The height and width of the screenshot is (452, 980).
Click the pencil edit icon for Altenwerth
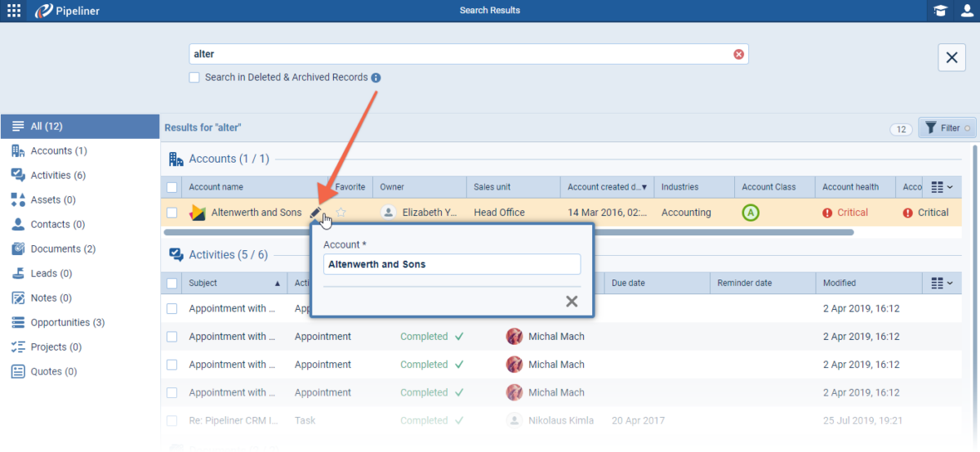coord(316,213)
